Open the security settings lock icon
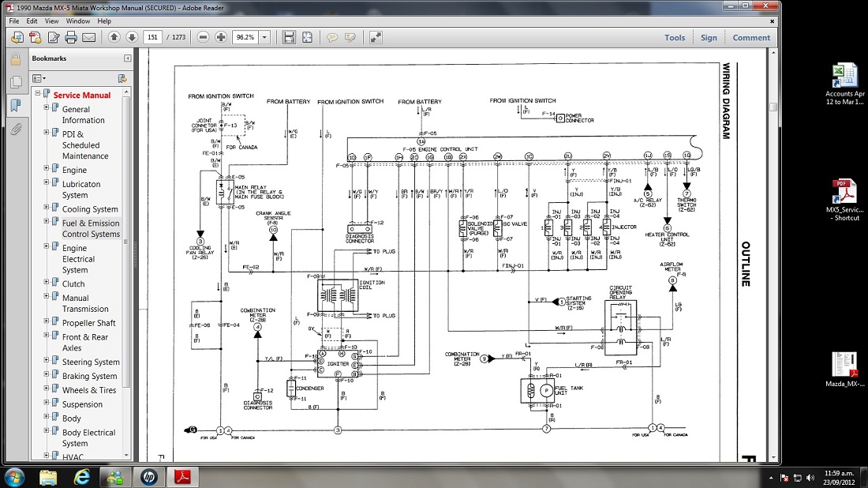 pos(16,58)
